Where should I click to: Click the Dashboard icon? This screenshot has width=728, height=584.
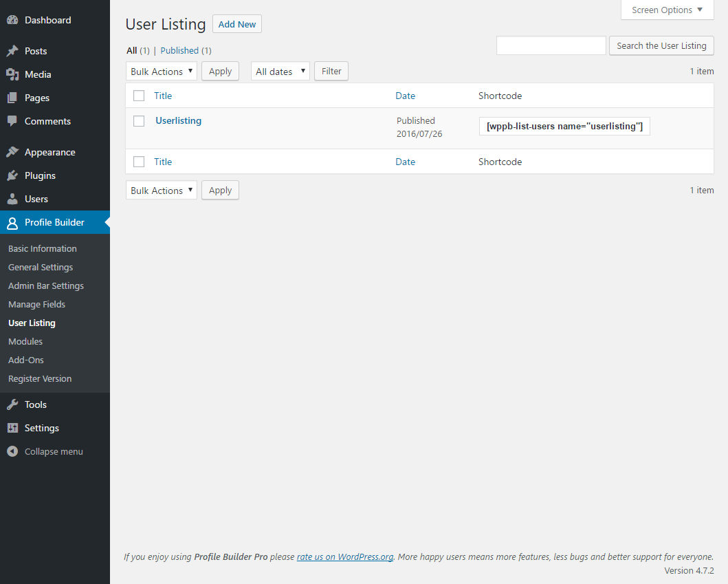(x=14, y=19)
